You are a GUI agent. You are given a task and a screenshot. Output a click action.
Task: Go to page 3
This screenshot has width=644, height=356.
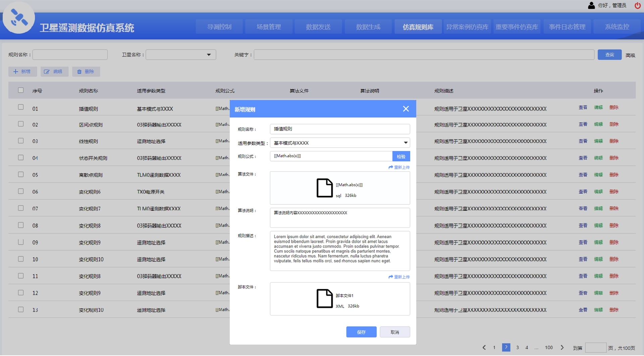(x=517, y=348)
